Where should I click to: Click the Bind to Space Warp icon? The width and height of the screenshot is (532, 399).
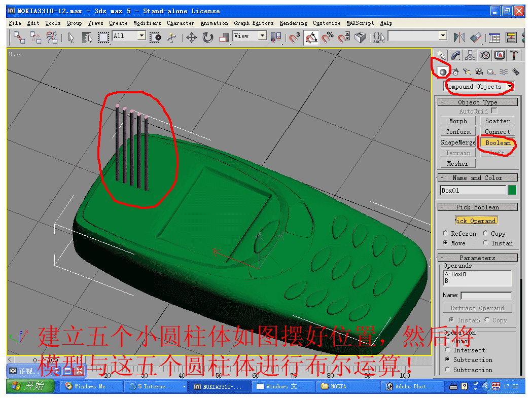tap(52, 37)
